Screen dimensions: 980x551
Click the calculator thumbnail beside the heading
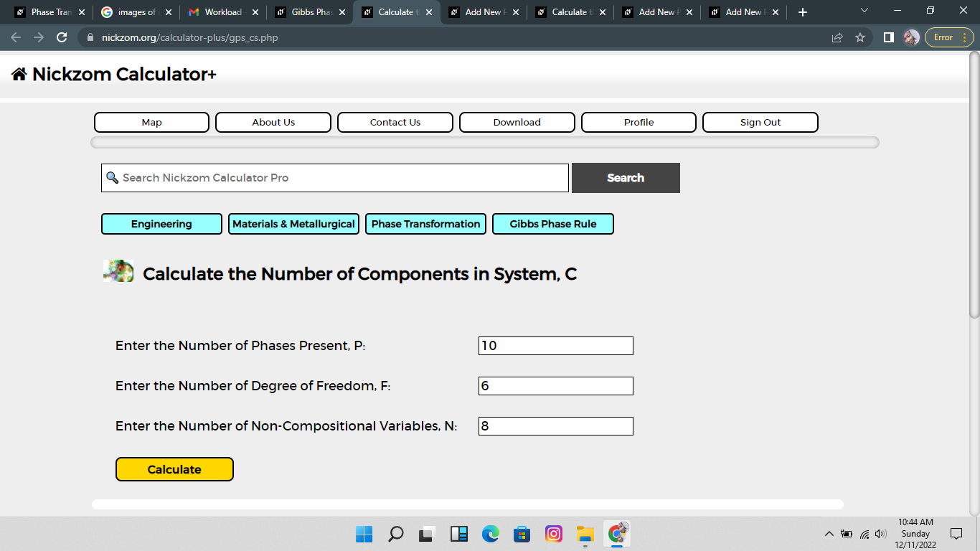pyautogui.click(x=118, y=271)
